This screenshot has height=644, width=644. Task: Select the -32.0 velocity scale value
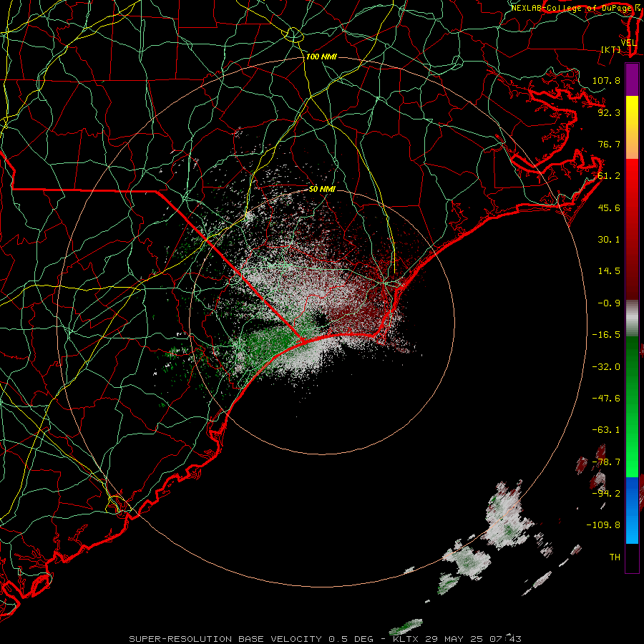coord(606,366)
